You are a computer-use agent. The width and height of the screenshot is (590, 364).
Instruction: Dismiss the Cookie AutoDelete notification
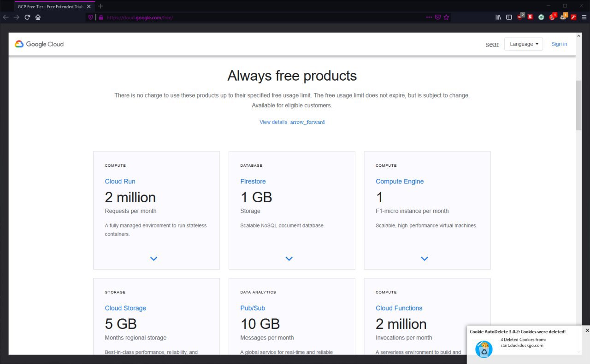587,330
